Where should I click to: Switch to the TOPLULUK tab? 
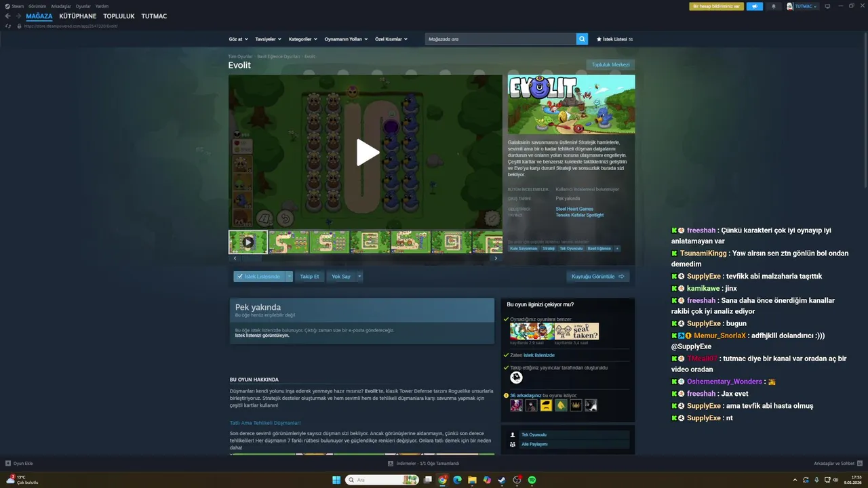(119, 16)
